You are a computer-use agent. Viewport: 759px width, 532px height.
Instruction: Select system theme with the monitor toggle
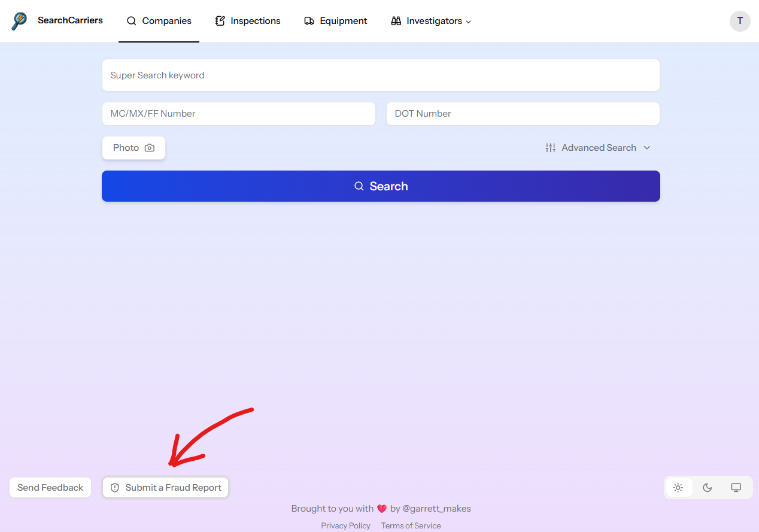tap(736, 487)
